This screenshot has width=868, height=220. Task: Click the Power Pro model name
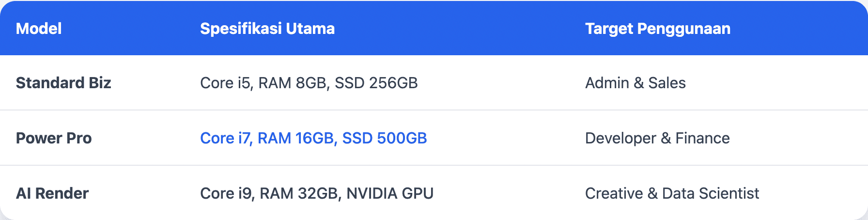54,138
